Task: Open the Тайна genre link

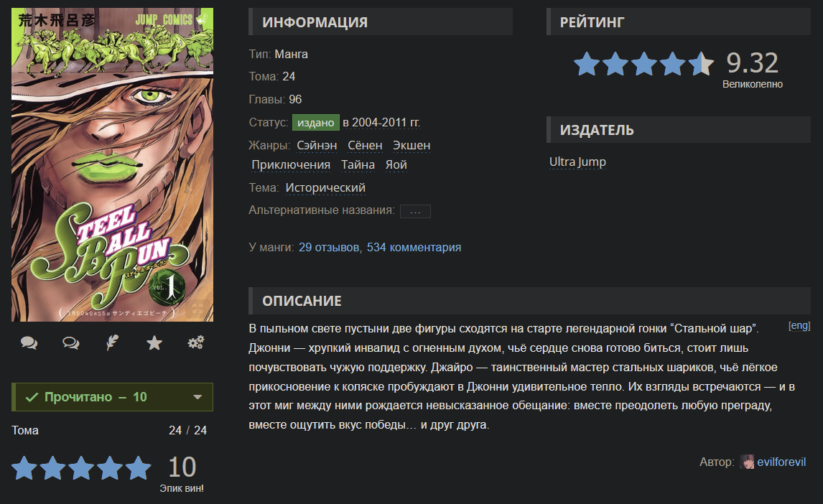Action: pos(358,164)
